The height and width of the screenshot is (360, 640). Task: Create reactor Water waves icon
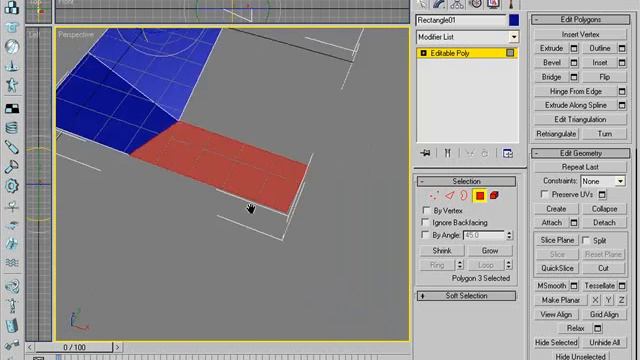coord(12,263)
